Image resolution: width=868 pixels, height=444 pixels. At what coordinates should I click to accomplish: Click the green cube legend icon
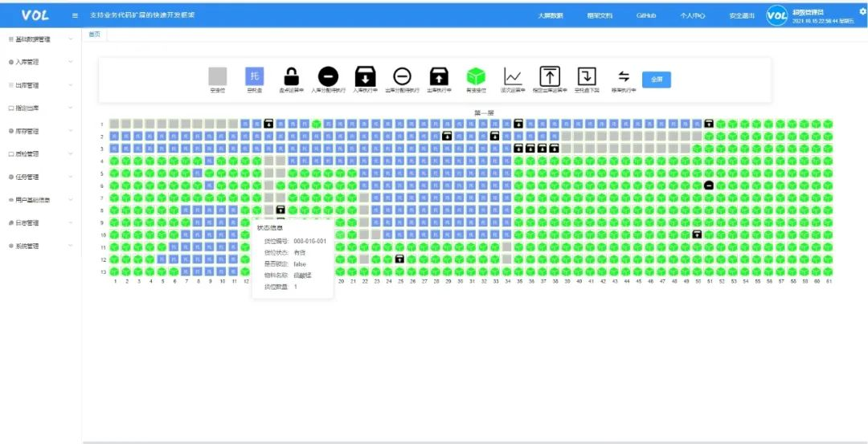(x=477, y=76)
